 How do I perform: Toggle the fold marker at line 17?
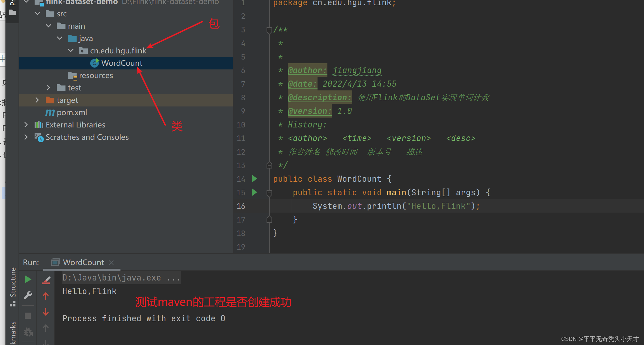[269, 220]
